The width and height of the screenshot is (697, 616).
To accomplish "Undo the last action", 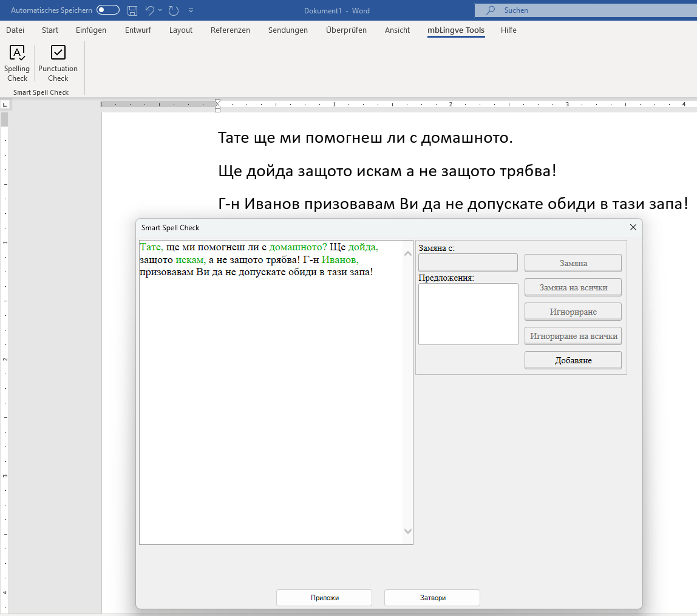I will pyautogui.click(x=149, y=10).
